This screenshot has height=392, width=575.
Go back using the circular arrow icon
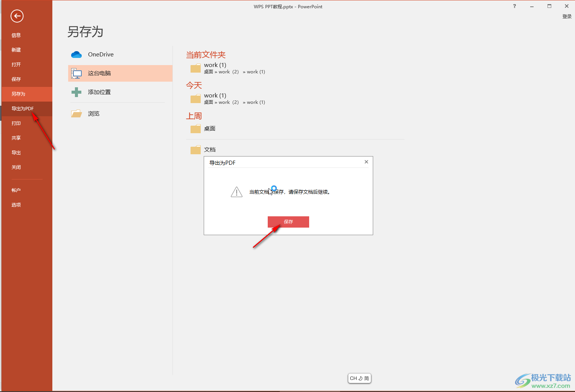[17, 16]
